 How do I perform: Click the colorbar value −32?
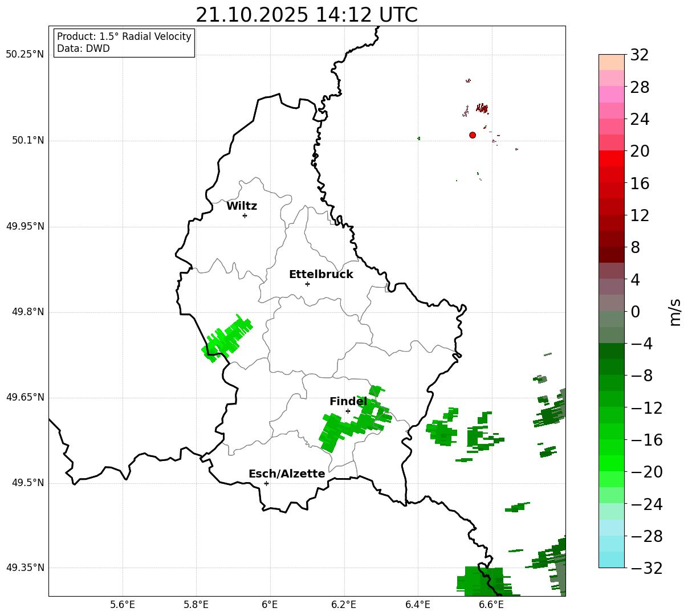(646, 568)
